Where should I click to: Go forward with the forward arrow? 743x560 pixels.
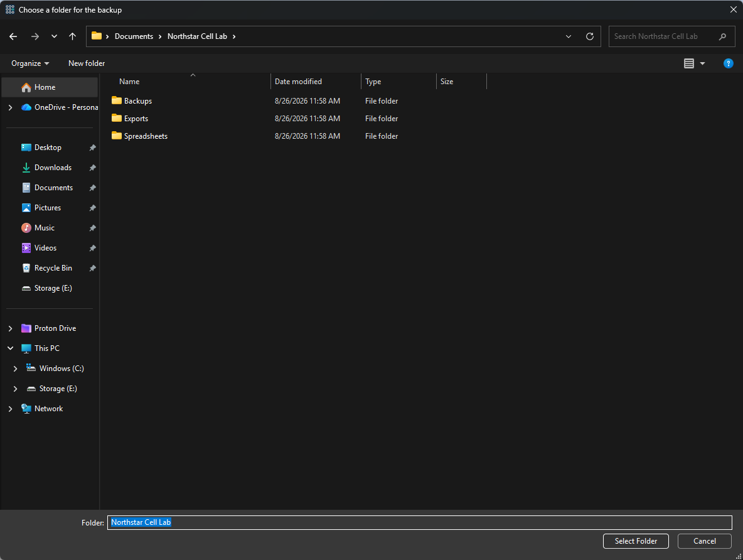pos(35,36)
